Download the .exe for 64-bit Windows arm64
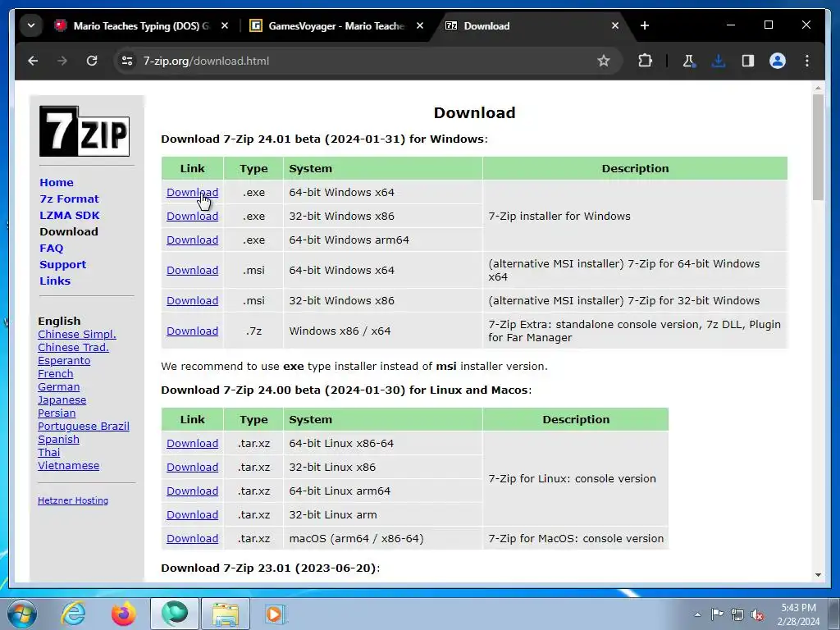This screenshot has width=840, height=630. pos(192,240)
